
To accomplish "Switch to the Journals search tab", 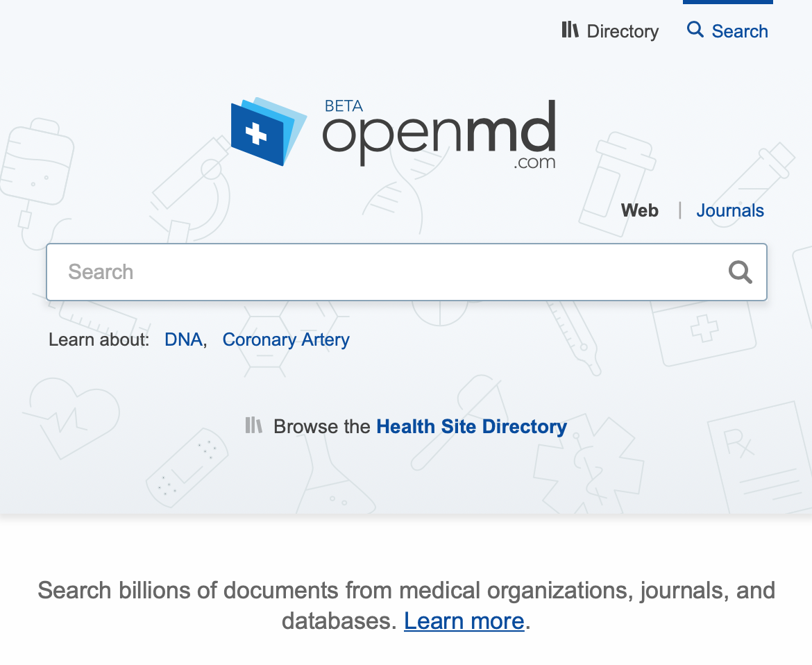I will pos(729,211).
